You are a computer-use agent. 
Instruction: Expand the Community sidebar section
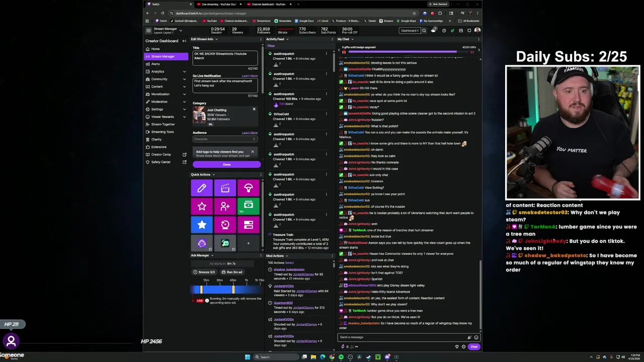coord(184,79)
